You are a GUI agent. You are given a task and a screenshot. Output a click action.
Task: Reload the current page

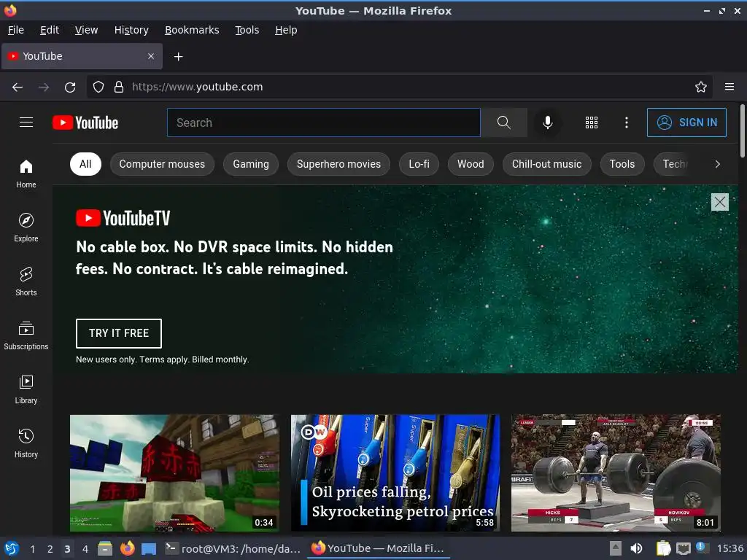(70, 87)
